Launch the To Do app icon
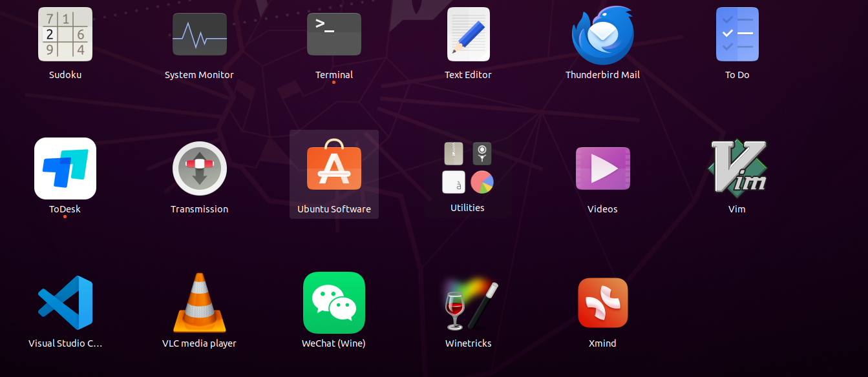868x377 pixels. click(x=737, y=34)
